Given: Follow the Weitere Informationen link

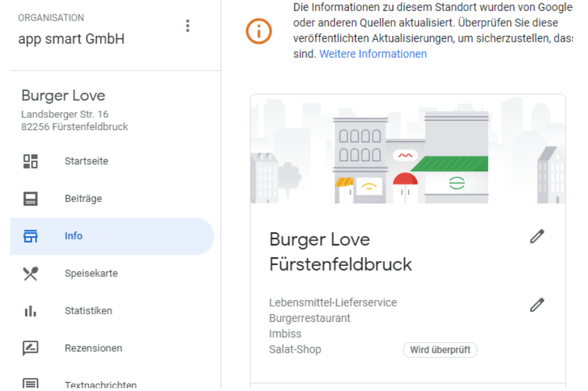Looking at the screenshot, I should [373, 54].
